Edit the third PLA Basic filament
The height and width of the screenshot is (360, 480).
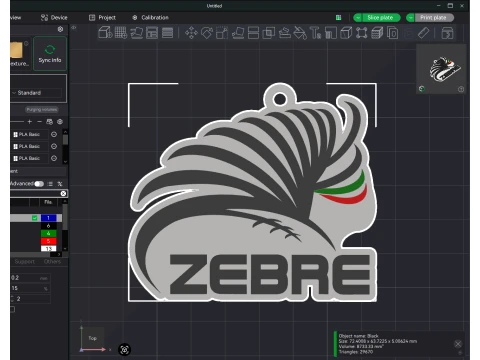54,158
